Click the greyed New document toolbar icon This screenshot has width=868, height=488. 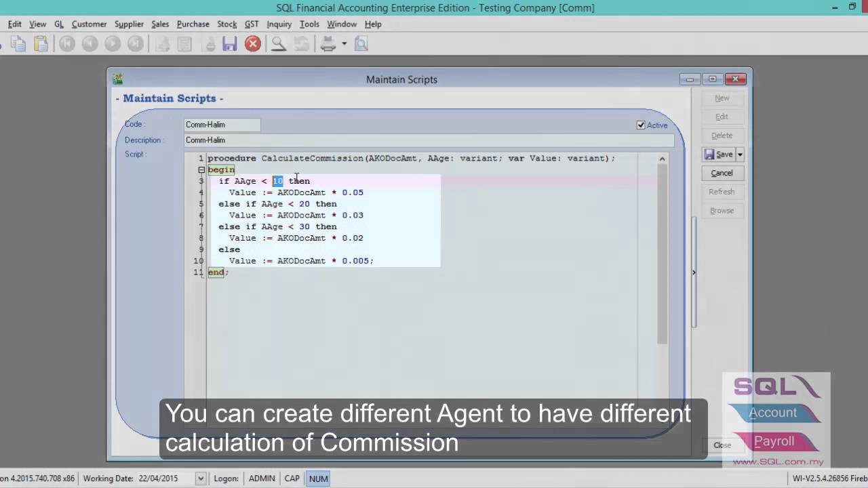[163, 44]
